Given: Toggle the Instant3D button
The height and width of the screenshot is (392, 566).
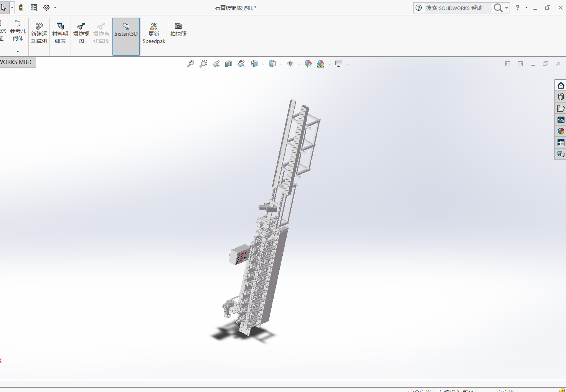Looking at the screenshot, I should (126, 36).
